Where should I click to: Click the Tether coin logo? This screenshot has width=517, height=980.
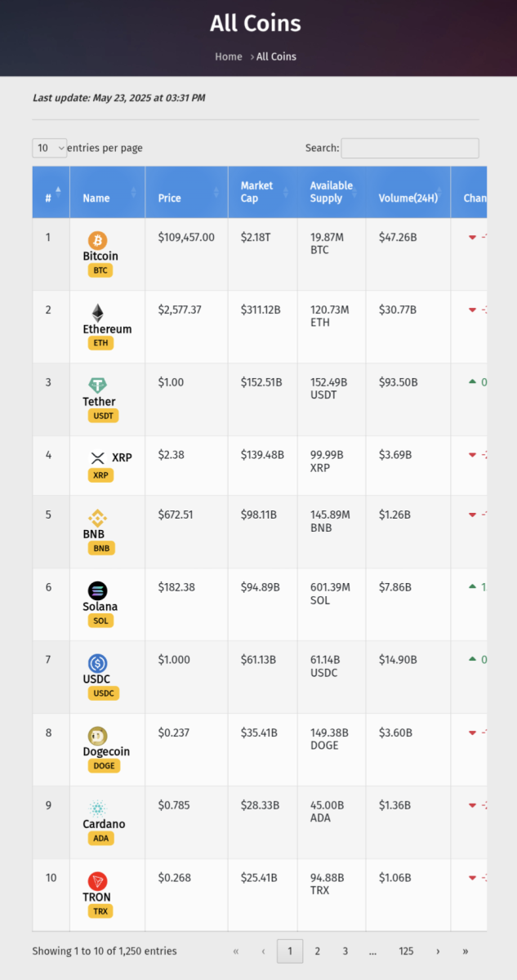point(98,385)
